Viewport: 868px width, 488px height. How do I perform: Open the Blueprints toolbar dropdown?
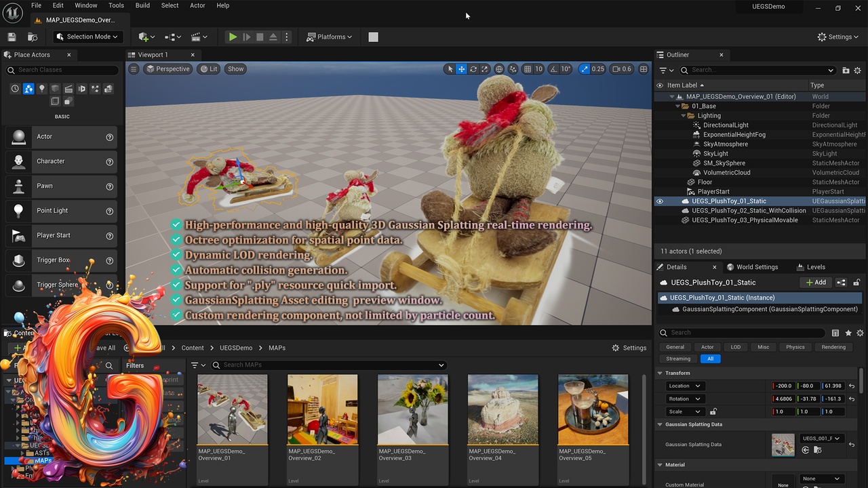pos(173,37)
